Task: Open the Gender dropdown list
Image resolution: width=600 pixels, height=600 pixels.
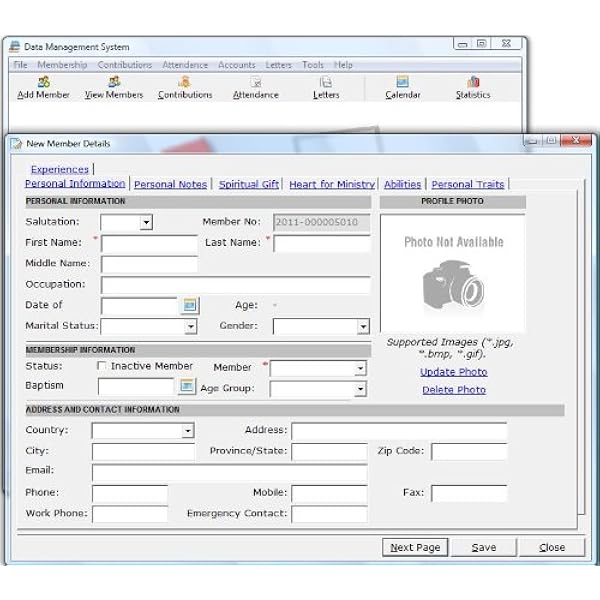Action: (363, 326)
